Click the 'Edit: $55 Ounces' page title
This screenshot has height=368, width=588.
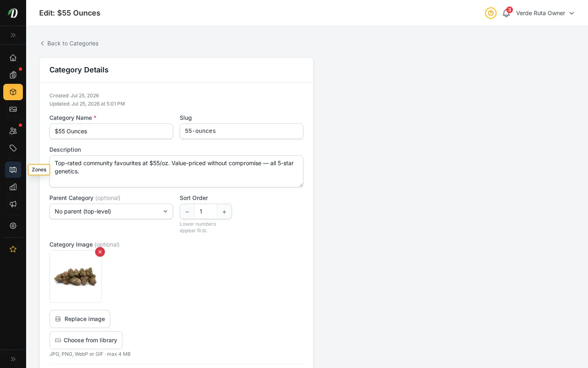70,13
